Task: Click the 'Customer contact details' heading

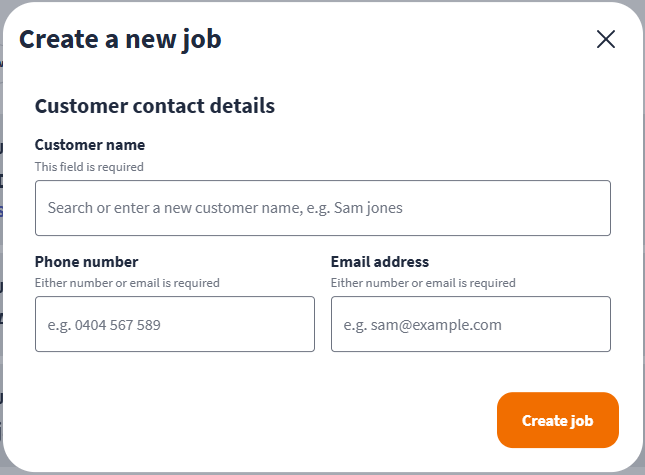Action: click(155, 105)
